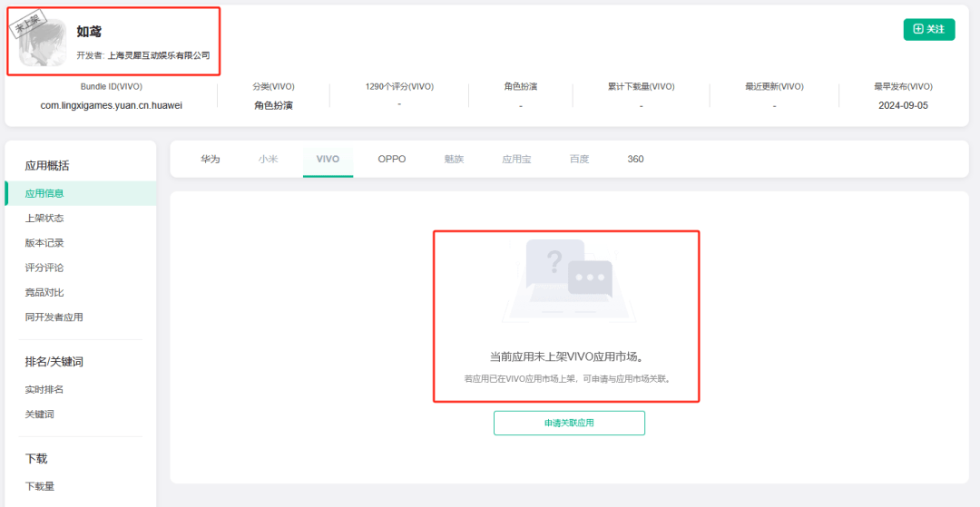Switch to the 百度 tab
The width and height of the screenshot is (980, 507).
coord(579,160)
